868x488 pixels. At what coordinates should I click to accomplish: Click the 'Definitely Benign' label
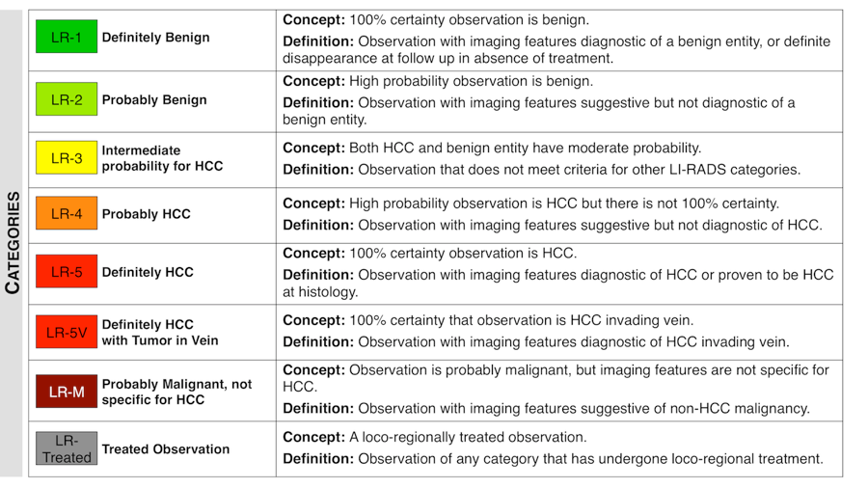pos(155,38)
